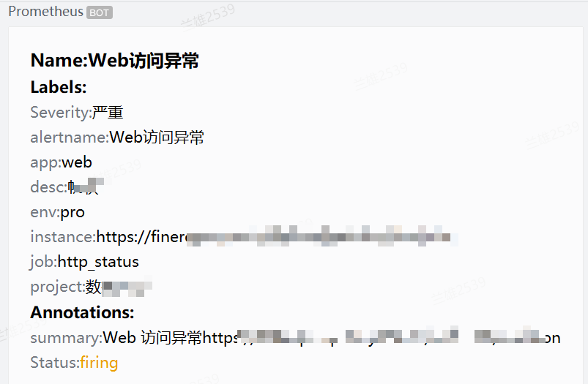Click the BOT badge next to Prometheus
The height and width of the screenshot is (384, 588).
100,12
